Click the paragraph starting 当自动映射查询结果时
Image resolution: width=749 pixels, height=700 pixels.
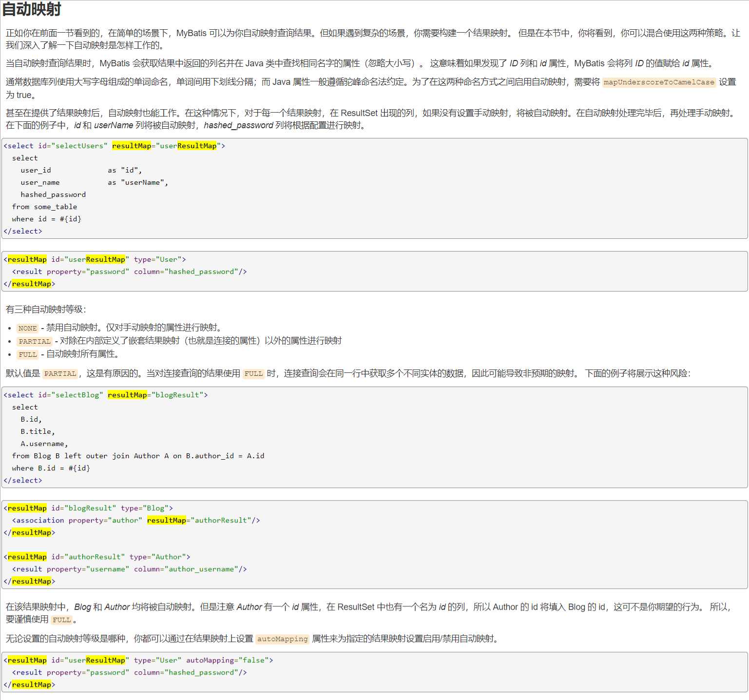click(x=361, y=63)
